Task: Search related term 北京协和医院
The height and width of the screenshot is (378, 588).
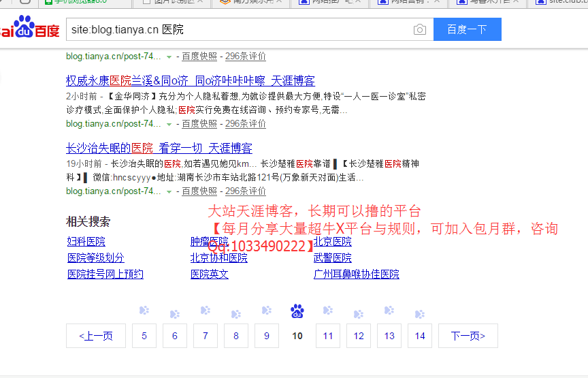Action: tap(219, 258)
